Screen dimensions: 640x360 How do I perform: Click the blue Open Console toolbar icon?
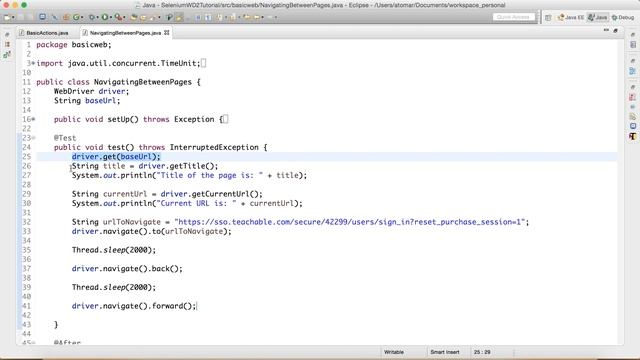[42, 17]
